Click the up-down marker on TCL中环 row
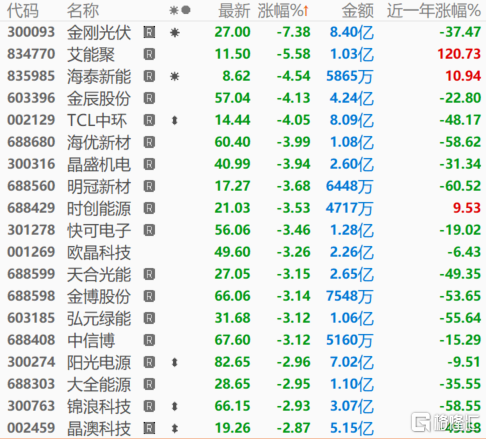Viewport: 486px width, 439px height. pos(174,120)
